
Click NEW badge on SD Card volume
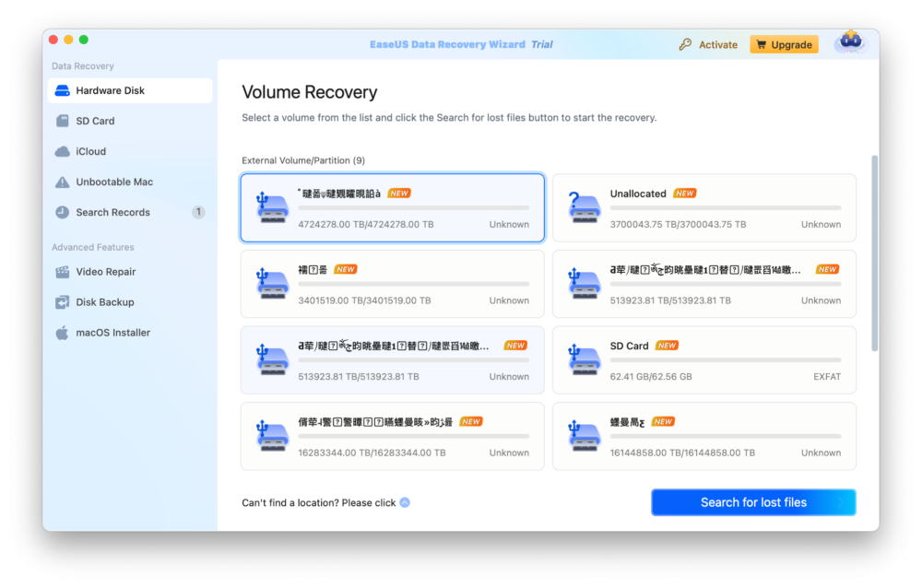pos(667,346)
